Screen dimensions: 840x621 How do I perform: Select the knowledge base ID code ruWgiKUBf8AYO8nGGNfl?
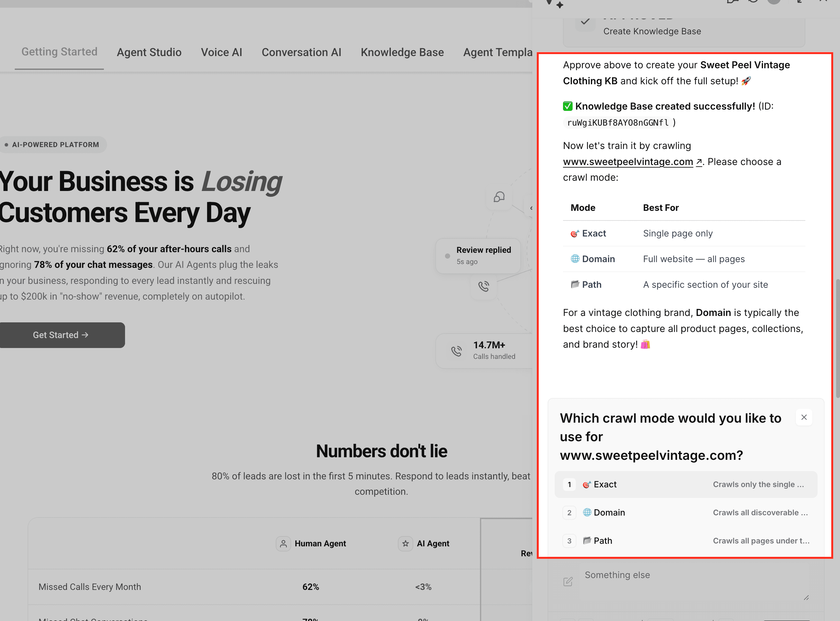click(618, 122)
